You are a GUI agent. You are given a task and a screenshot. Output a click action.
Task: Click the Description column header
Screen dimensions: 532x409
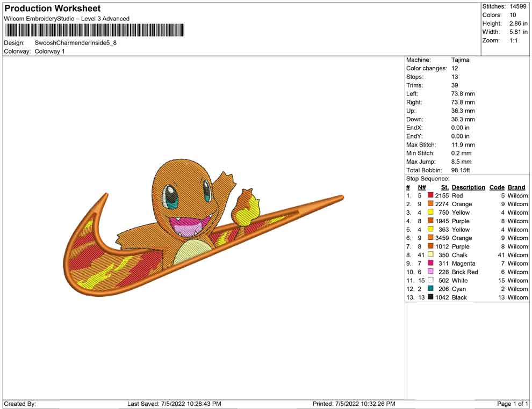468,187
